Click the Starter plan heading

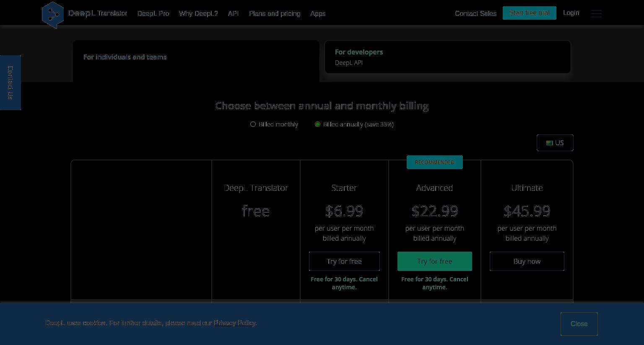[344, 188]
